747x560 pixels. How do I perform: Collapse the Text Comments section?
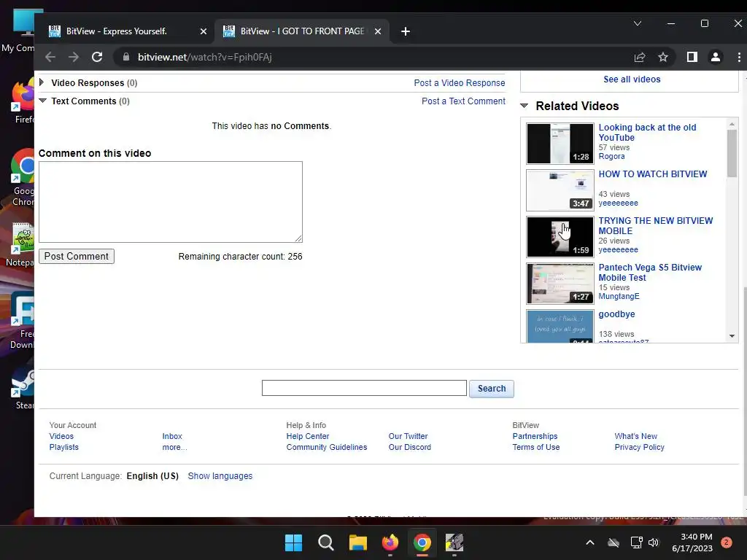[42, 101]
